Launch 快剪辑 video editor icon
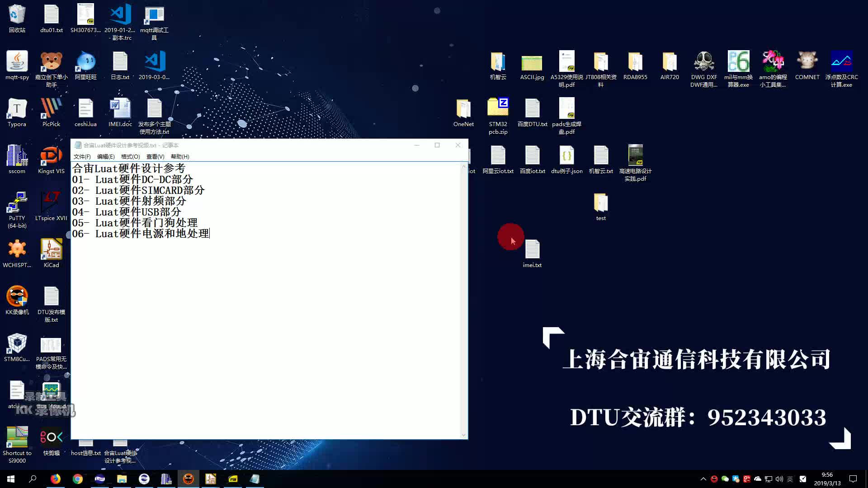This screenshot has width=868, height=488. click(51, 441)
